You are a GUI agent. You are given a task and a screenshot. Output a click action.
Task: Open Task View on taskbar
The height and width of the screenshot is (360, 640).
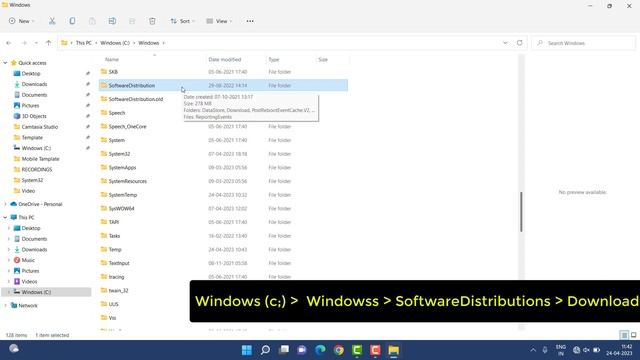click(x=284, y=350)
